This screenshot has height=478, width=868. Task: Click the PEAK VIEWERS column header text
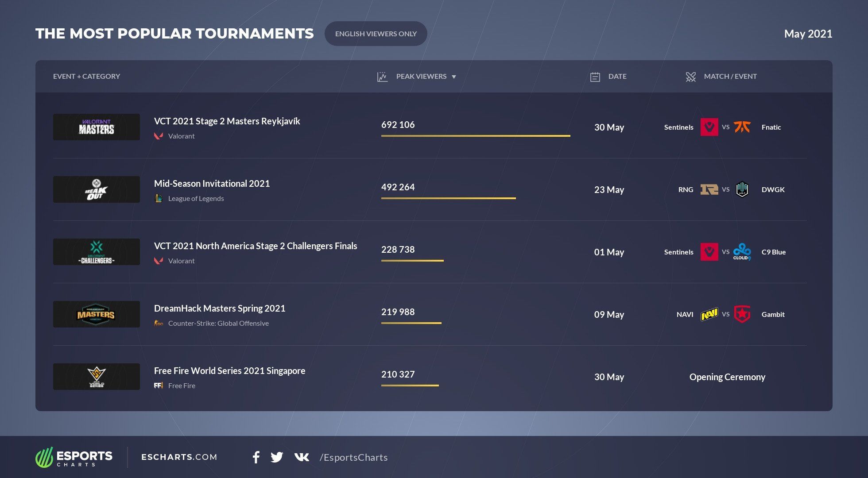click(422, 77)
